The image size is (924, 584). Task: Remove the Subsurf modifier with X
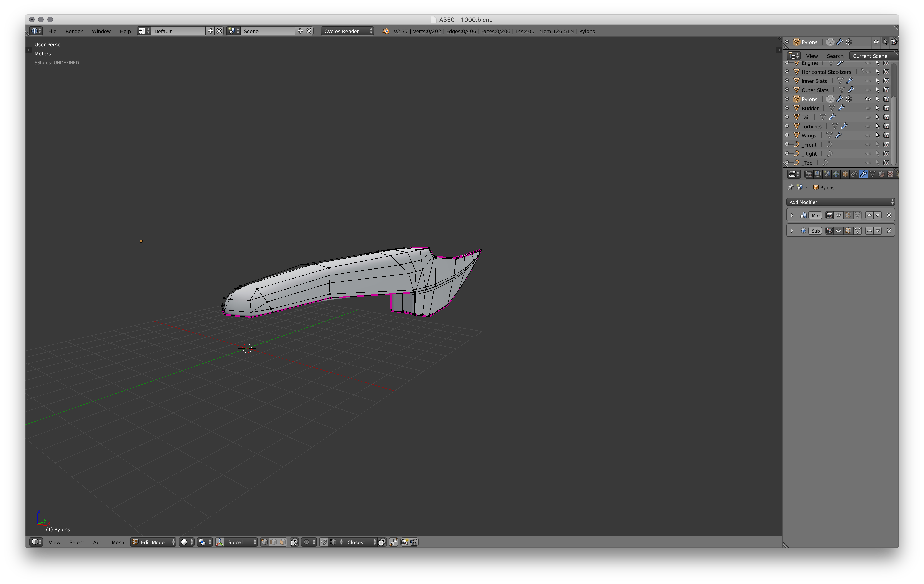coord(889,230)
